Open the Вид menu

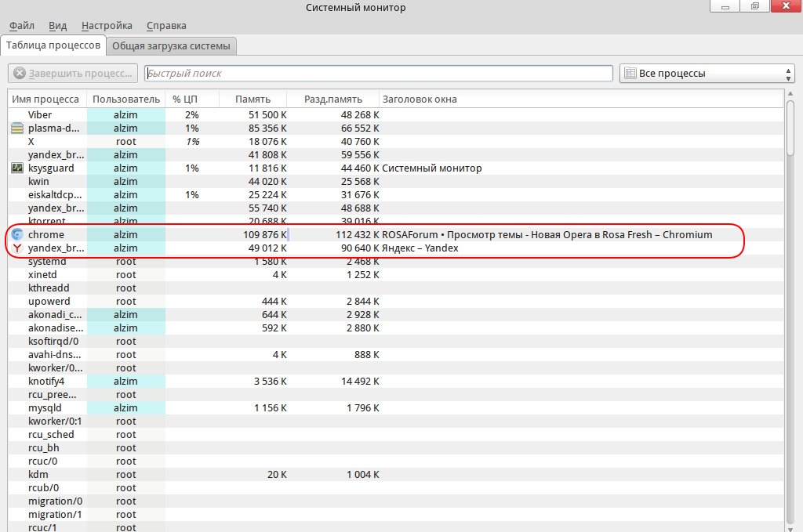[x=58, y=26]
